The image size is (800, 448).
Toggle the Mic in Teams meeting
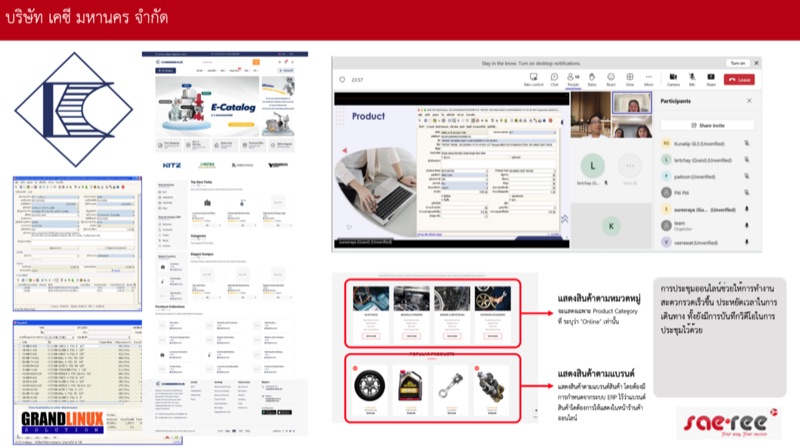point(692,79)
